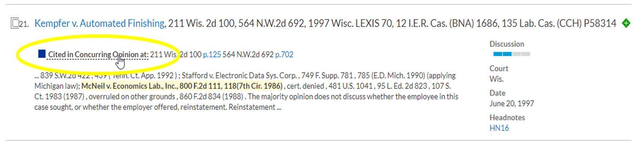Click the Discussion heading
This screenshot has width=644, height=143.
pos(507,44)
